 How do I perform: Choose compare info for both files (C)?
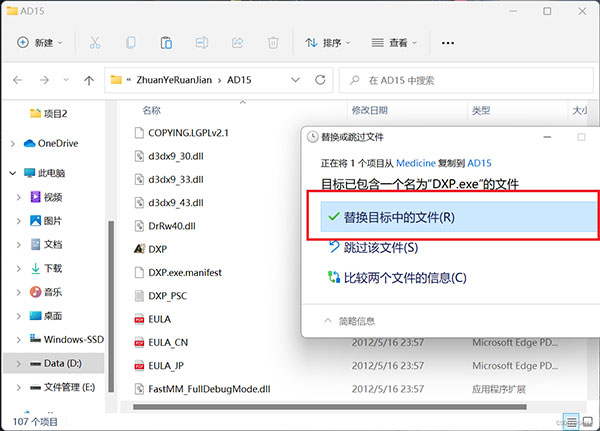pyautogui.click(x=398, y=278)
